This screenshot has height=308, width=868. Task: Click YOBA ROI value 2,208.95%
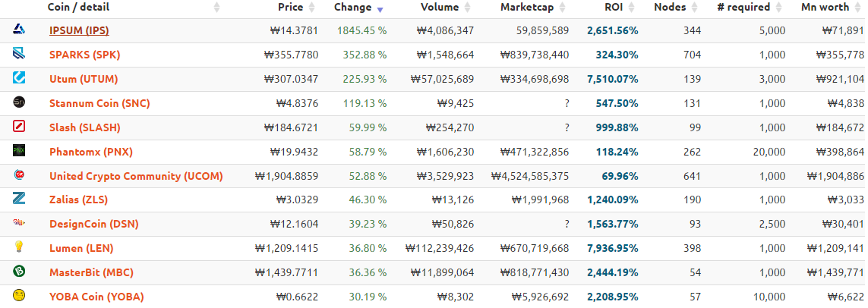pyautogui.click(x=613, y=297)
